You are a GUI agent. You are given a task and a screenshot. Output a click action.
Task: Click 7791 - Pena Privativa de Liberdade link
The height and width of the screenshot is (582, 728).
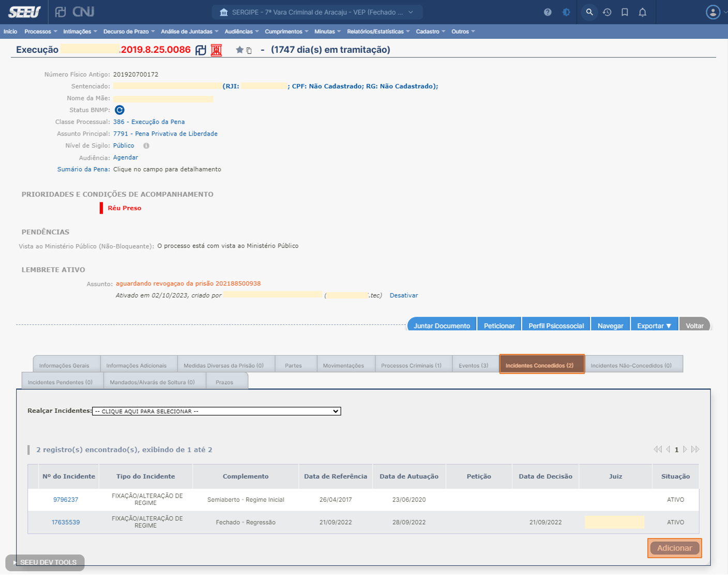pyautogui.click(x=165, y=134)
